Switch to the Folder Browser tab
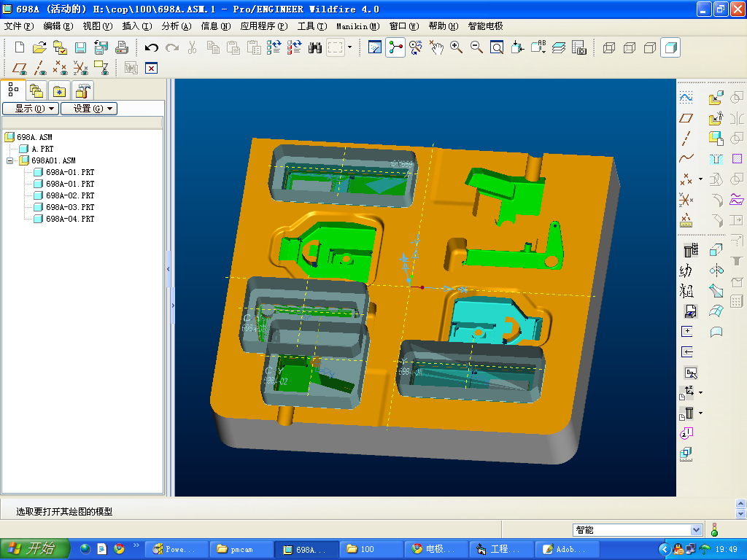 click(36, 90)
